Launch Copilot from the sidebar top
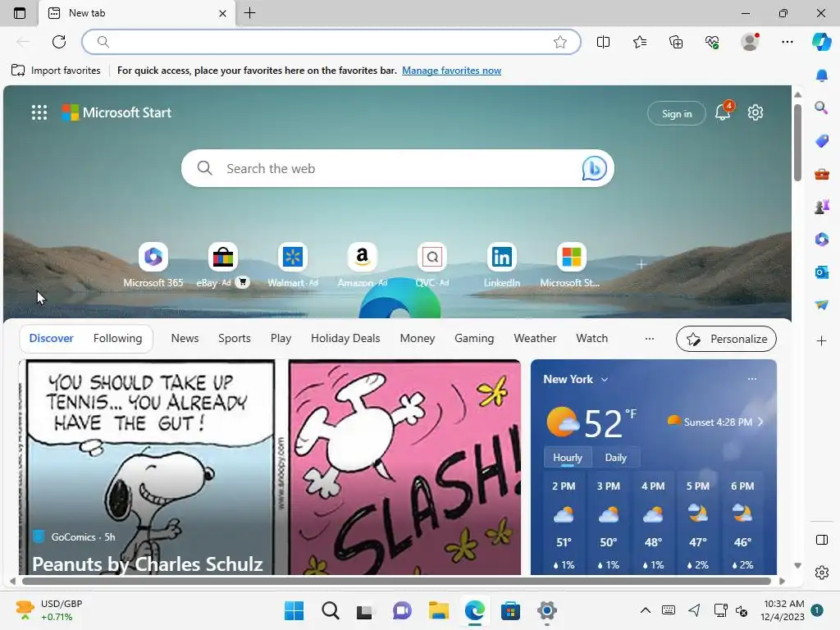This screenshot has height=630, width=840. [x=821, y=42]
